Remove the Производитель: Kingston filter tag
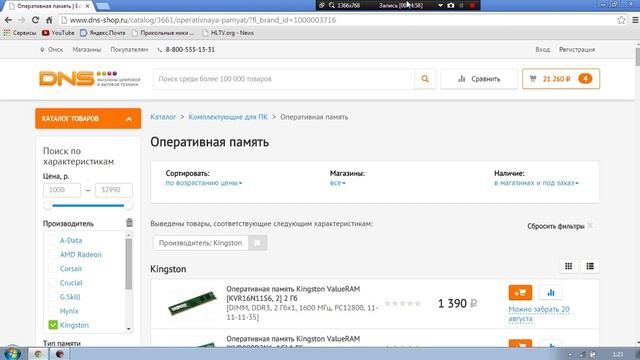 click(x=257, y=243)
